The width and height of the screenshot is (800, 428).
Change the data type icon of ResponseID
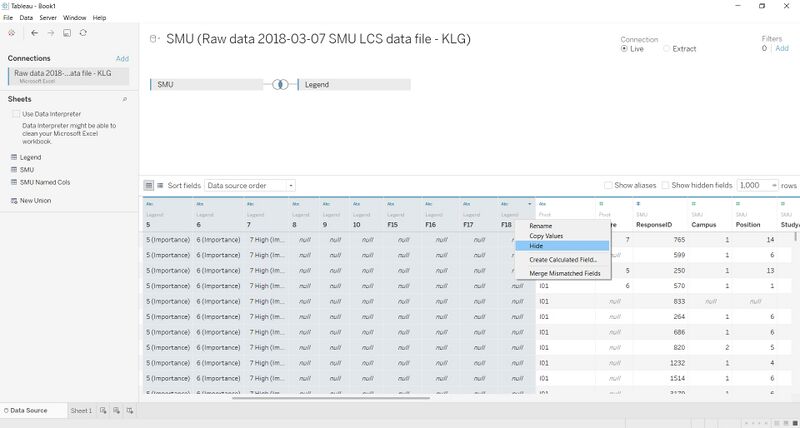pos(638,204)
